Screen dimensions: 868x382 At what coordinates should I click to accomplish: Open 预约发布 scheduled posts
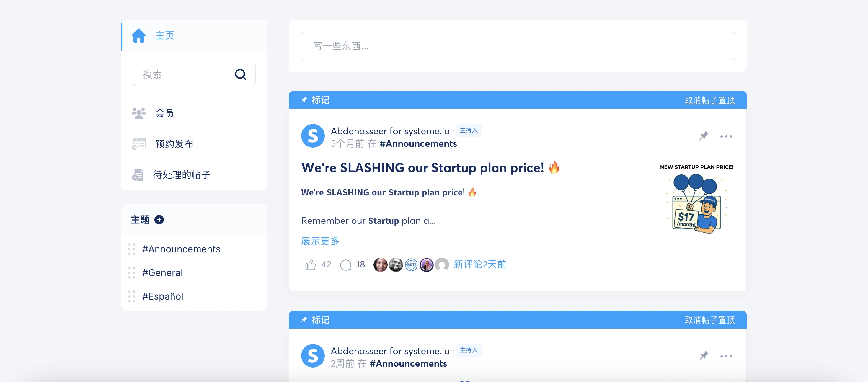174,144
